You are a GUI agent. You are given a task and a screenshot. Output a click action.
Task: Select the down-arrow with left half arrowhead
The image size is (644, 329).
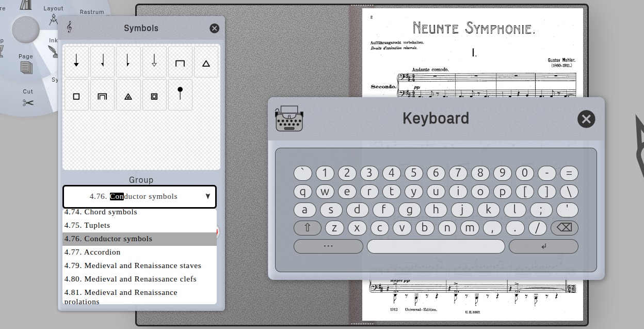102,61
